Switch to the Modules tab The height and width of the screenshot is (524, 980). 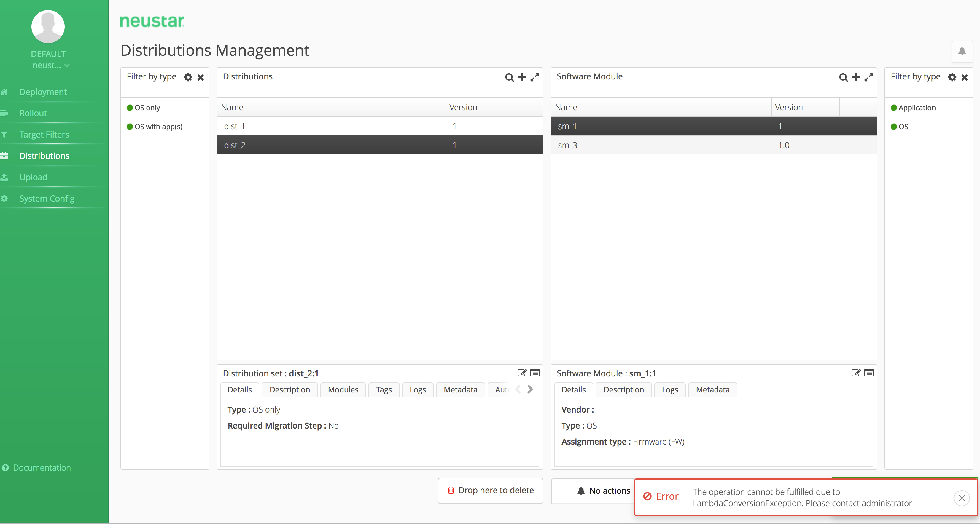[342, 389]
